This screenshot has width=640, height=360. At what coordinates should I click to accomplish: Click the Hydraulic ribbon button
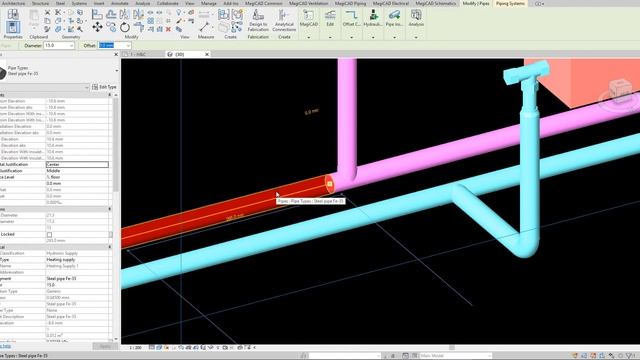coord(373,19)
